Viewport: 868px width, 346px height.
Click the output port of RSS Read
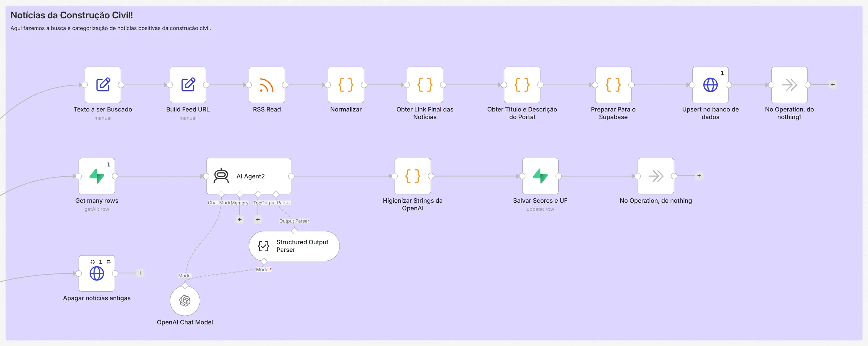tap(285, 85)
